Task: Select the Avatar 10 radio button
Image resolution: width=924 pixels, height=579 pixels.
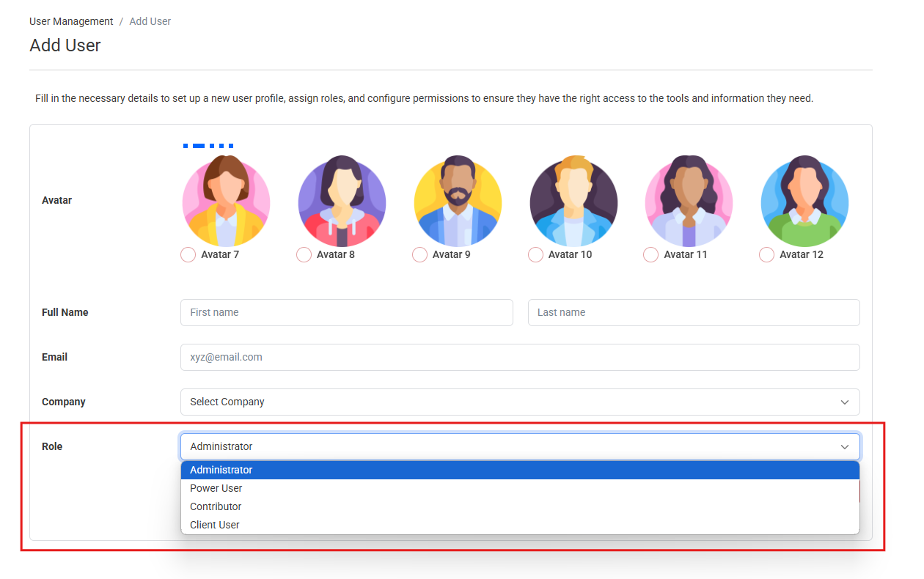Action: pos(535,254)
